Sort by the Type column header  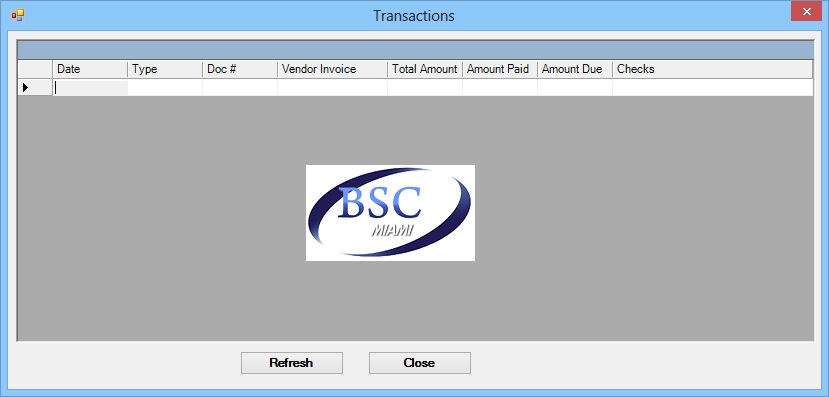165,69
